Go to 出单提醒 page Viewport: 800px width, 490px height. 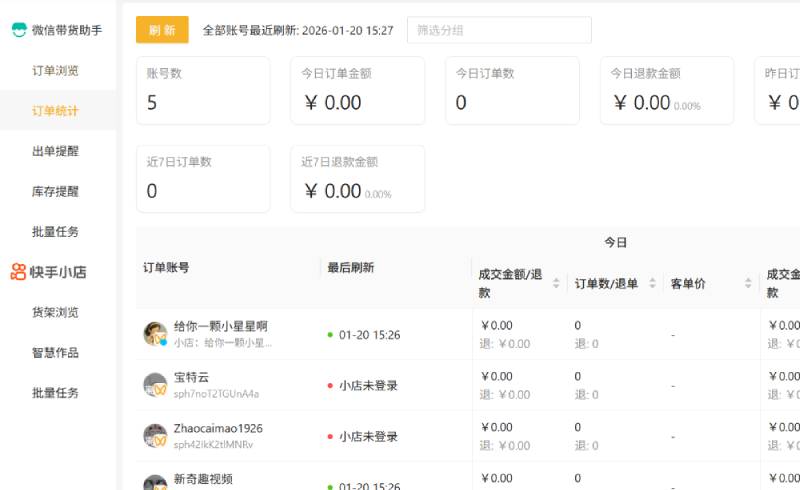[55, 151]
